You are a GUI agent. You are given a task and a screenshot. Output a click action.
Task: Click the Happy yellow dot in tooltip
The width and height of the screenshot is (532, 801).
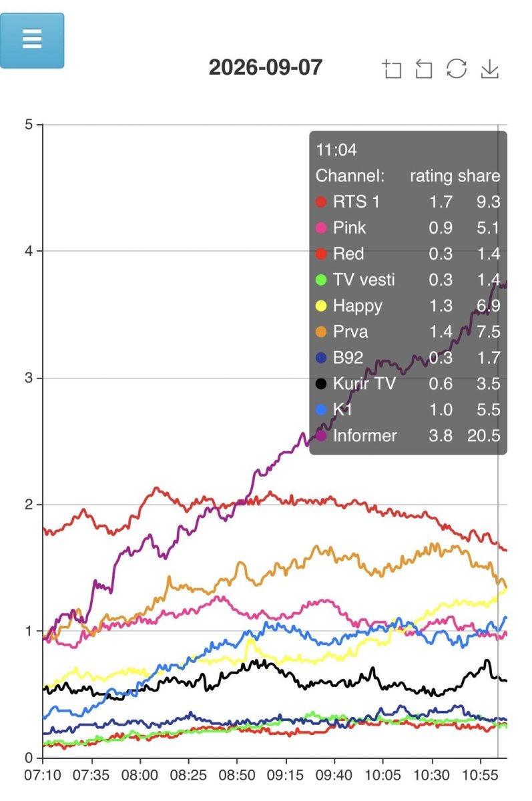tap(321, 306)
